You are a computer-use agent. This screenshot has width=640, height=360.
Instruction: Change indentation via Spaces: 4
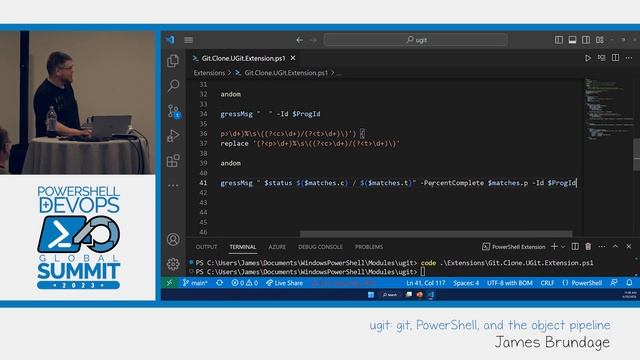[466, 282]
